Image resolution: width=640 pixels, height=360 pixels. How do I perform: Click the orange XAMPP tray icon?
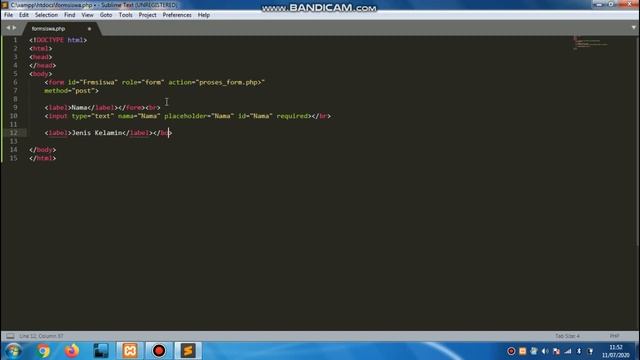point(522,351)
